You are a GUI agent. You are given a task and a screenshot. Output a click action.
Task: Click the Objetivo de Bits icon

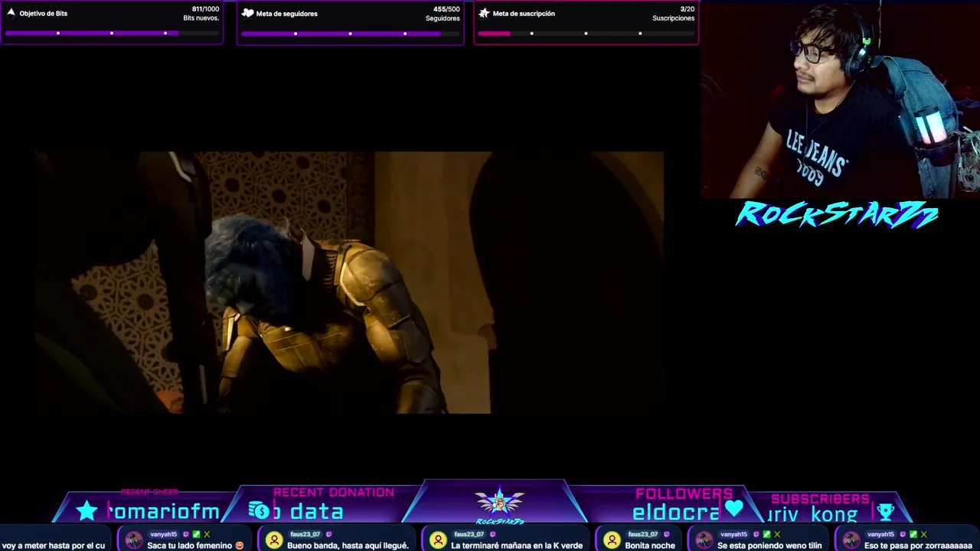coord(11,13)
